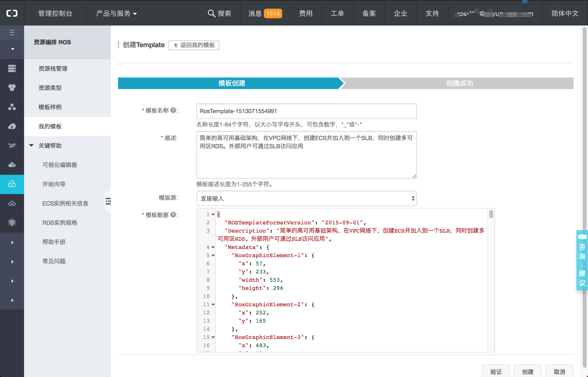Expand the third collapsed sidebar group arrow

[12, 281]
